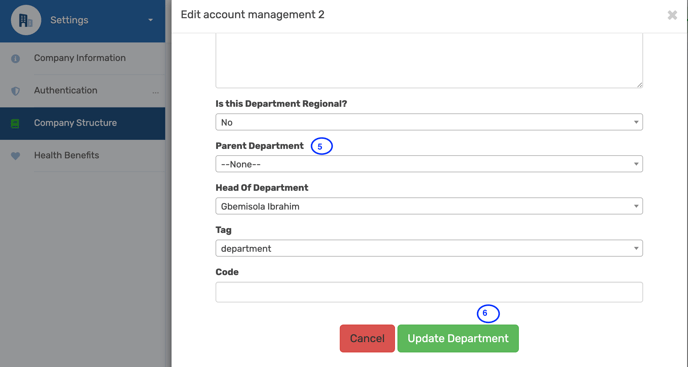Click the red Cancel button
This screenshot has width=688, height=367.
(x=367, y=338)
